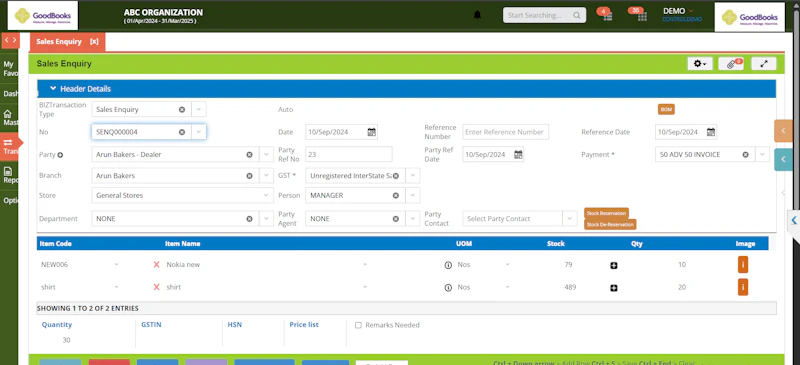Open Transactions in the sidebar

pos(9,147)
